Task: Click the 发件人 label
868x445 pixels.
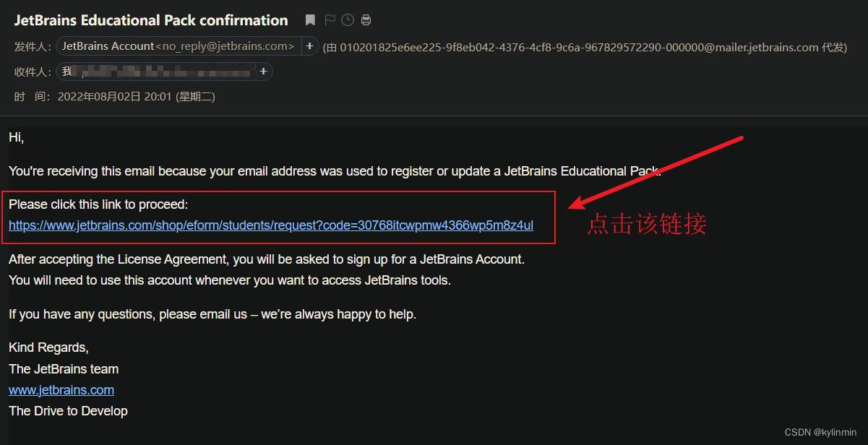Action: pyautogui.click(x=33, y=47)
